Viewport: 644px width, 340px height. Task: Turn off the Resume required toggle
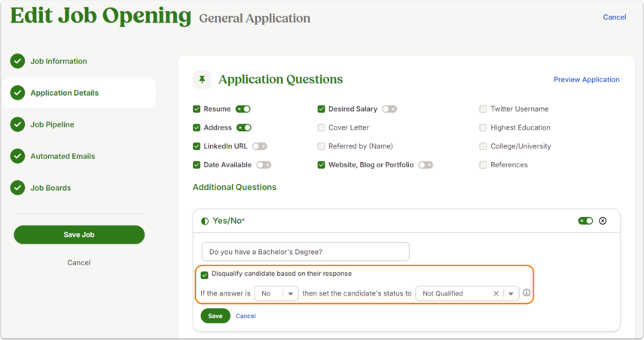(243, 109)
